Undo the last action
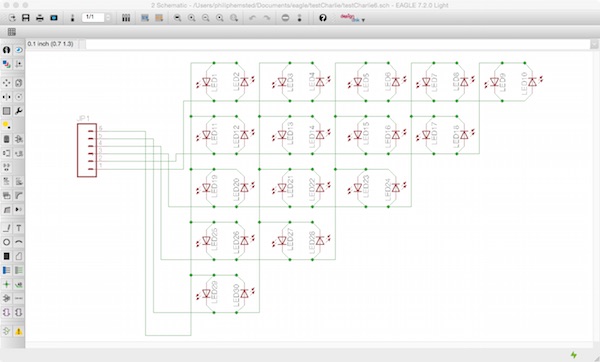The height and width of the screenshot is (362, 600). click(253, 18)
